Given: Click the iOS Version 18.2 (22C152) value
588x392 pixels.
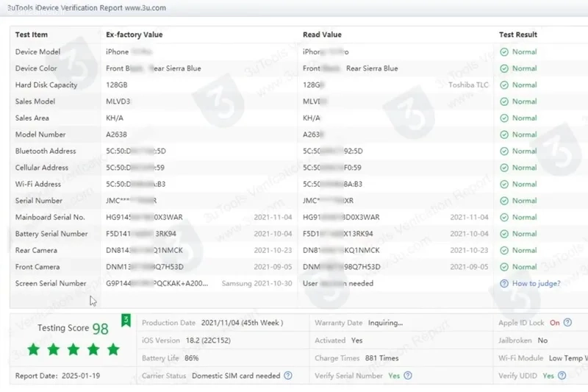Looking at the screenshot, I should (x=208, y=341).
